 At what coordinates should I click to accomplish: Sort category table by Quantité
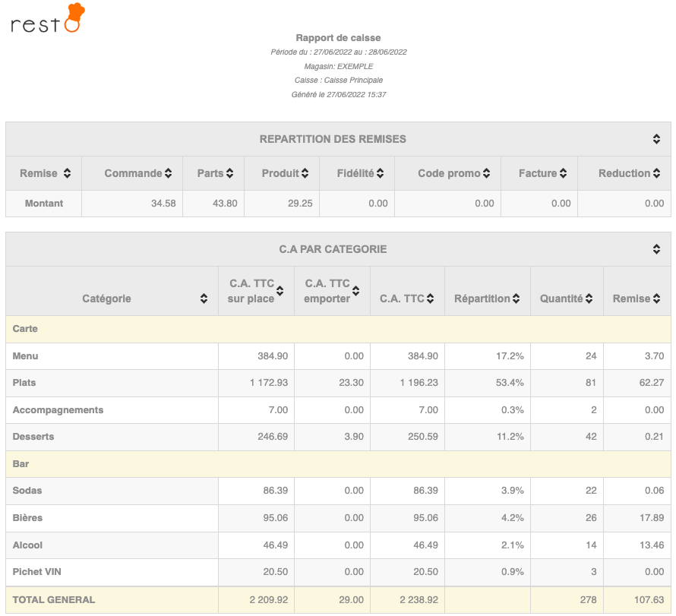click(x=588, y=299)
